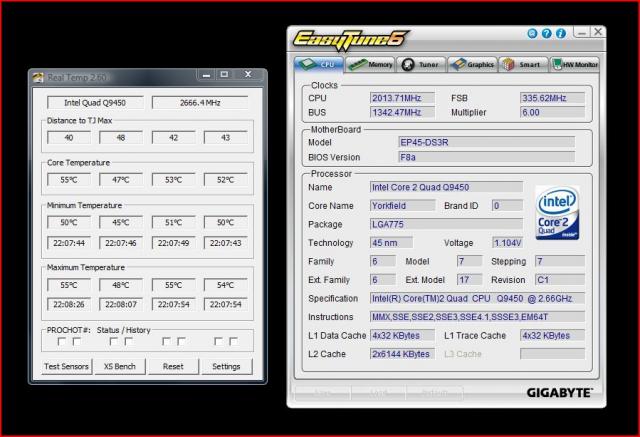Click the minimum temperature 45°C

(121, 222)
